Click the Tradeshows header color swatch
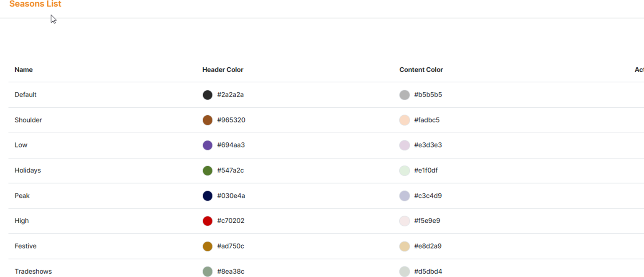Screen dimensions: 644x277 (207, 272)
